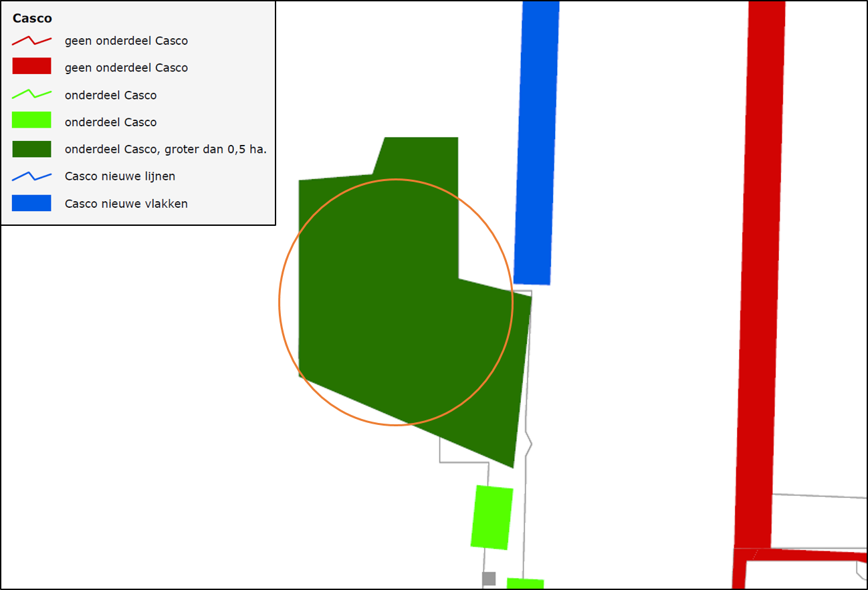Screen dimensions: 868x590
Task: Select the fully visible bright green parcel on map
Action: (x=492, y=517)
